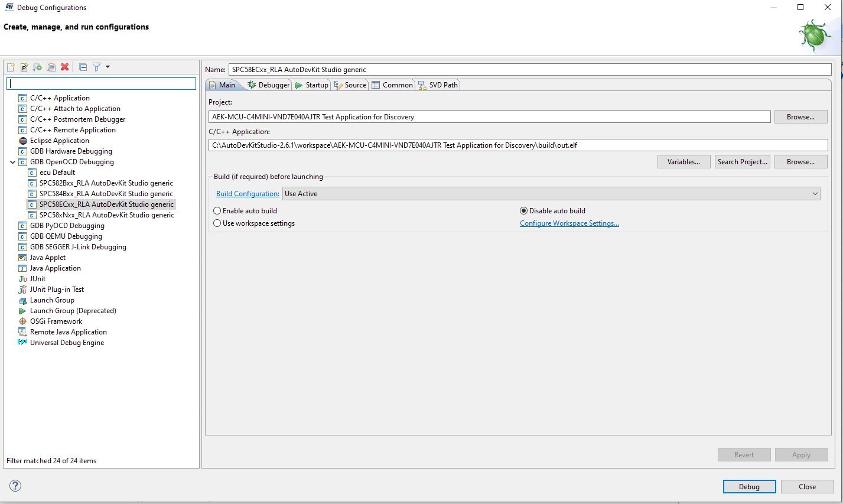Select SPC584Bxx_RLA AutoDevKit Studio generic
The width and height of the screenshot is (843, 504).
point(106,194)
